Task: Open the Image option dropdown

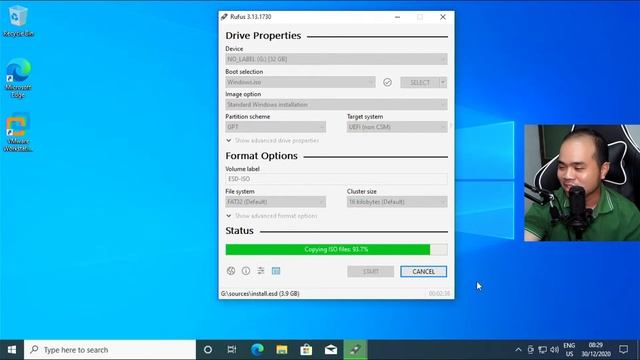Action: [x=336, y=104]
